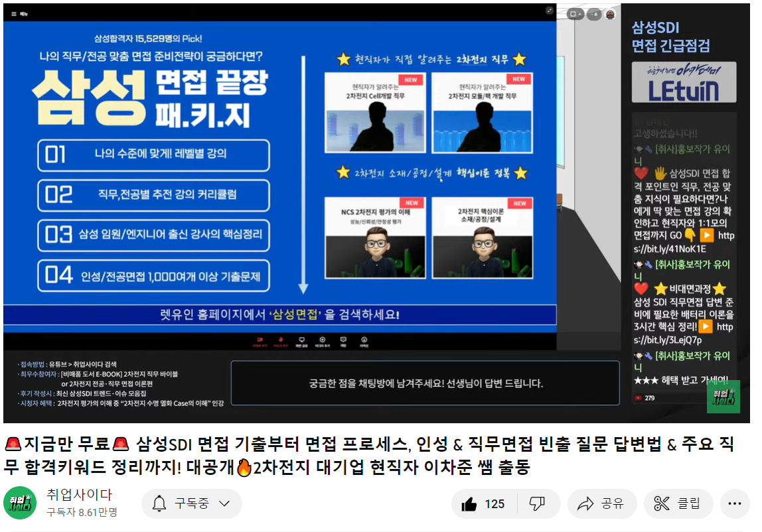Toggle the camera off icon in the meeting toolbar
762x532 pixels.
coord(259,340)
